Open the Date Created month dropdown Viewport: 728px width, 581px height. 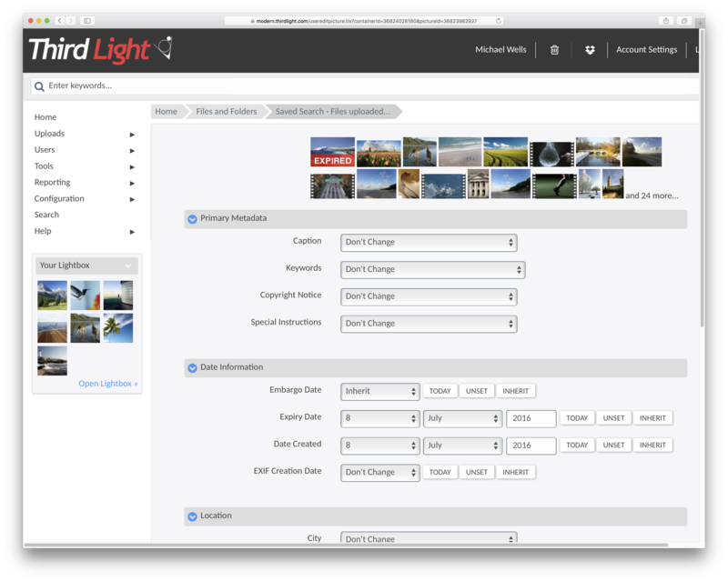[x=462, y=446]
